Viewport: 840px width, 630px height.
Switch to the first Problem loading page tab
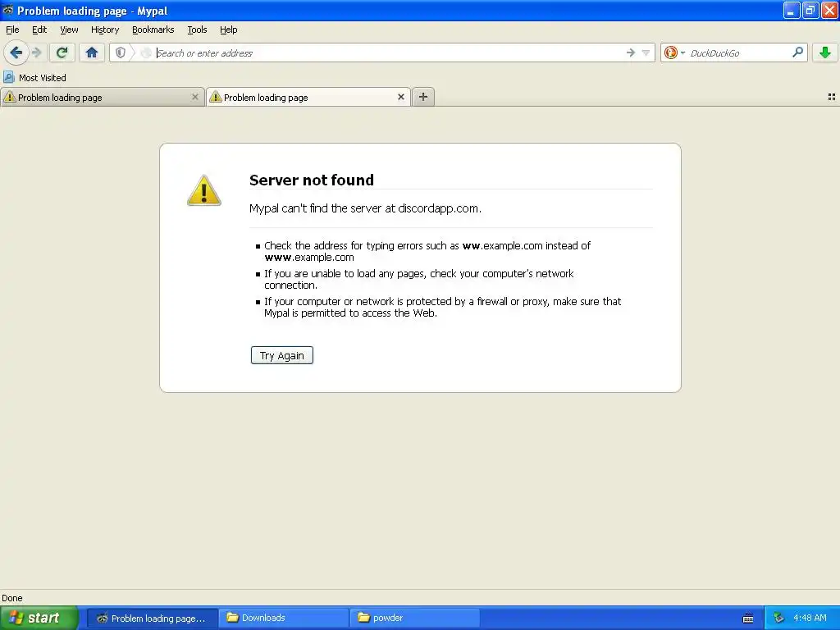coord(103,98)
